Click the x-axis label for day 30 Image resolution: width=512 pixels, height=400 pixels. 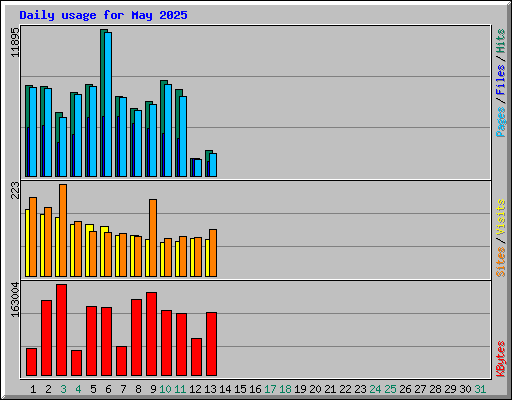[x=465, y=389]
